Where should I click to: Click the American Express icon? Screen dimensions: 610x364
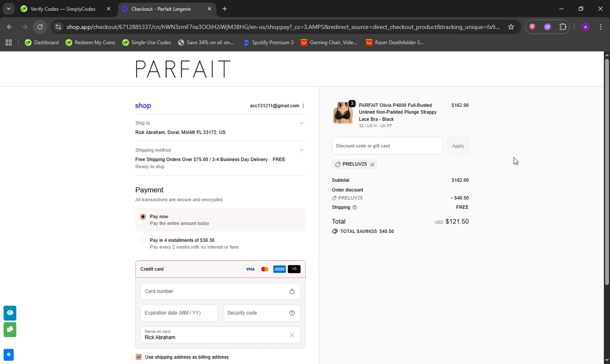tap(279, 269)
